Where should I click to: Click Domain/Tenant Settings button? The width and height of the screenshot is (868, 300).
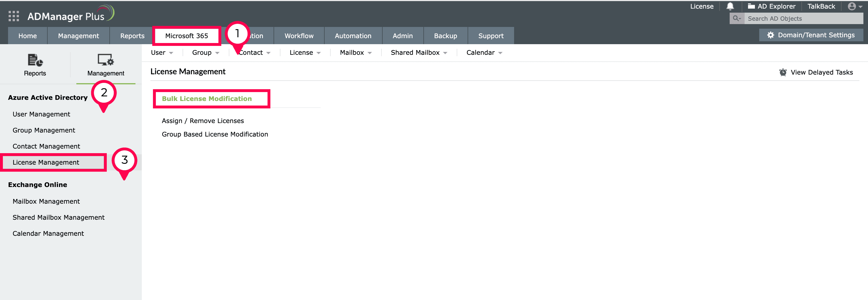[811, 35]
